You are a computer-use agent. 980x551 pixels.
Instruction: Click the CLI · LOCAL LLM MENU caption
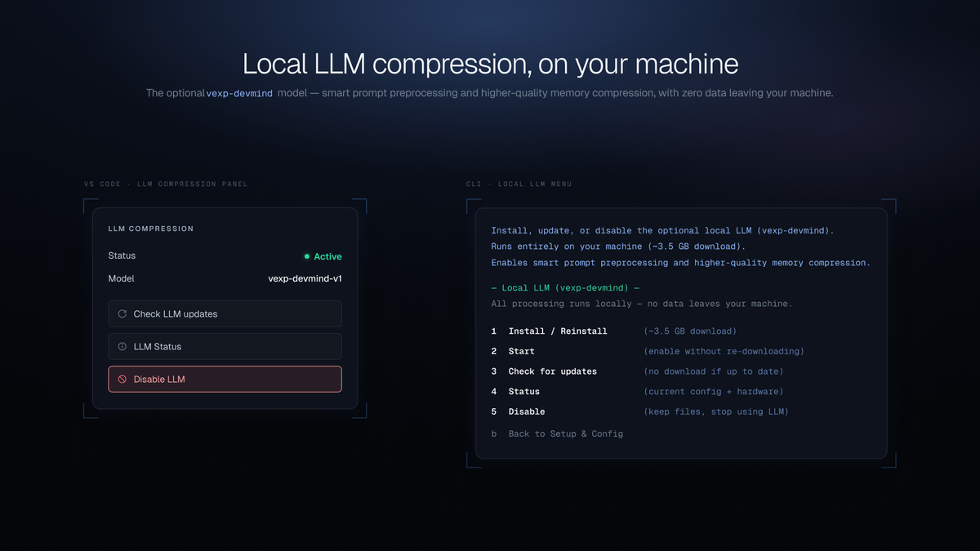point(519,184)
